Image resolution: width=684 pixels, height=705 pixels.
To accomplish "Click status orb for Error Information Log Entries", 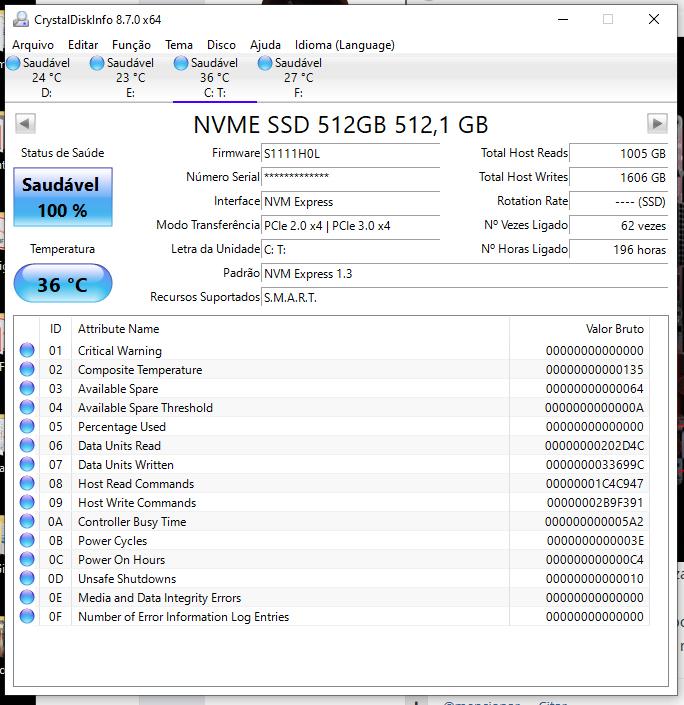I will point(27,616).
